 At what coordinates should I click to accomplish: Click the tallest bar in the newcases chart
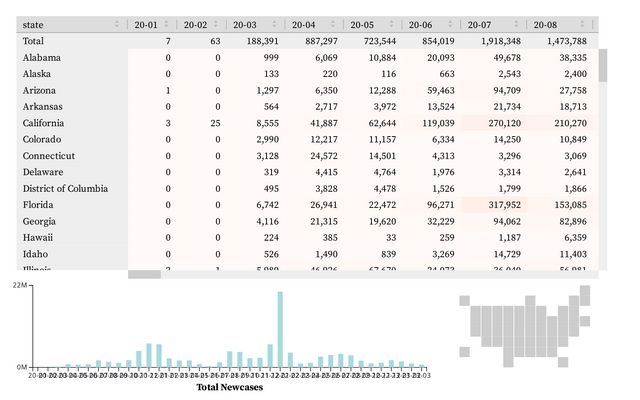tap(280, 330)
